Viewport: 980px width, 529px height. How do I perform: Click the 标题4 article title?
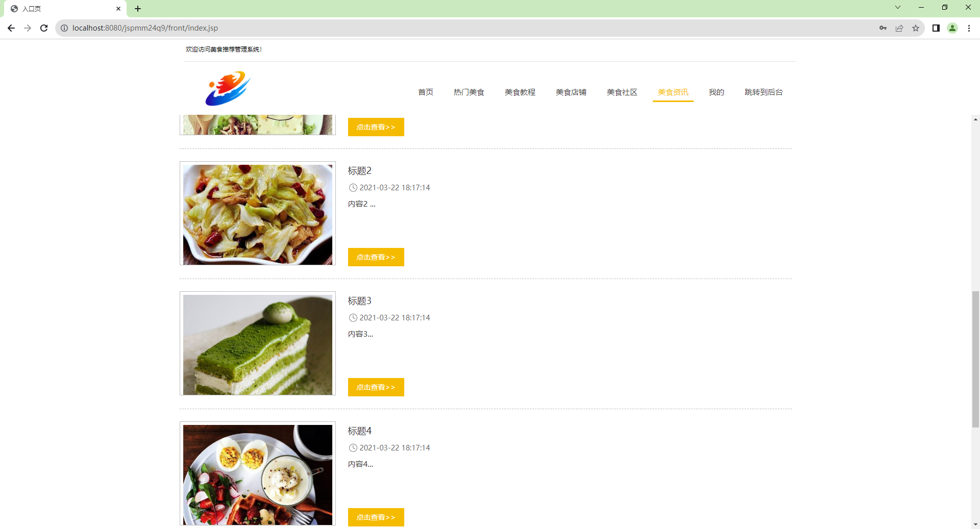[x=359, y=431]
